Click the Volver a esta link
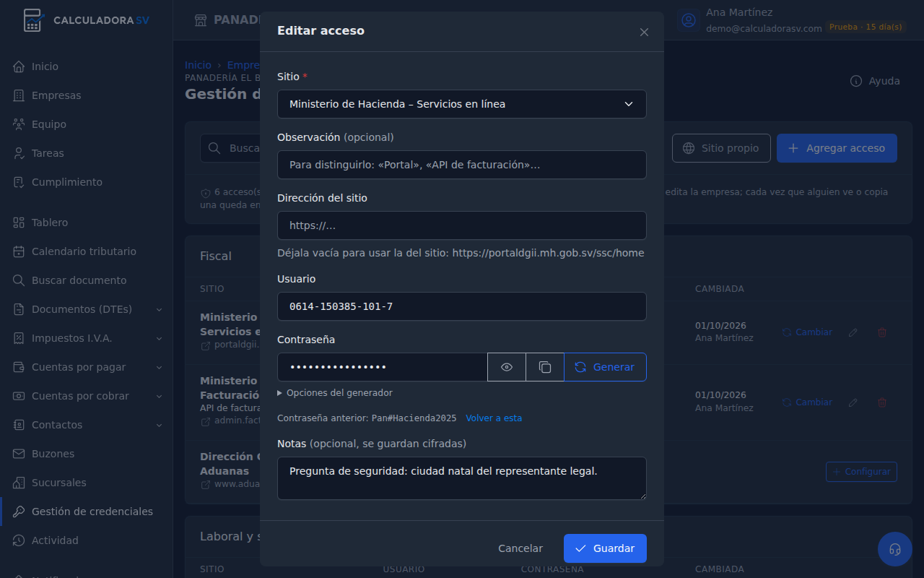 pos(494,418)
